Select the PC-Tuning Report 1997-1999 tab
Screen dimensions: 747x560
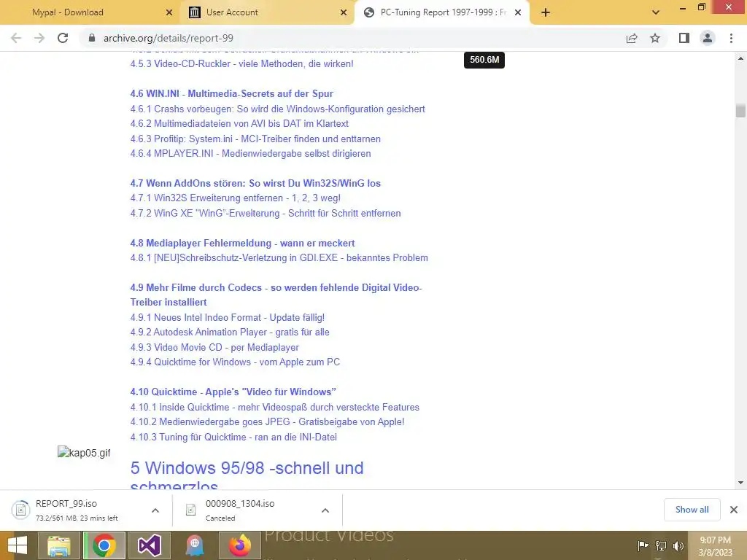click(441, 12)
